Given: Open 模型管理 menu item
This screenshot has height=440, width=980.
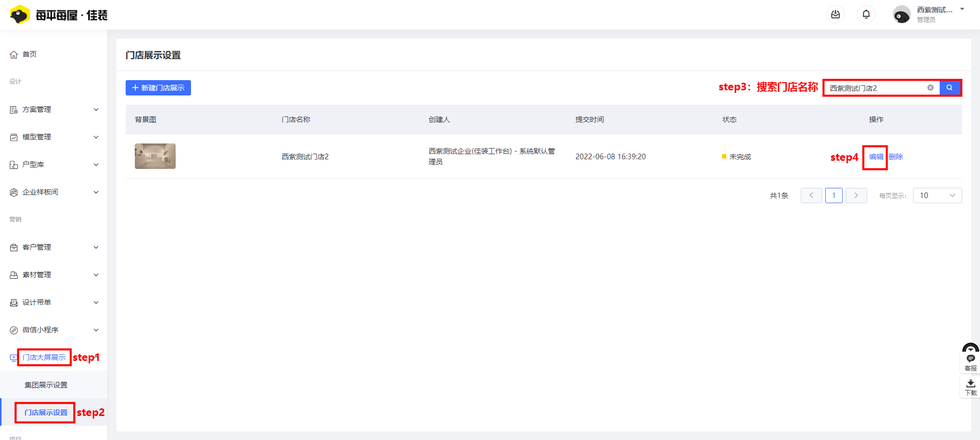Looking at the screenshot, I should click(37, 137).
